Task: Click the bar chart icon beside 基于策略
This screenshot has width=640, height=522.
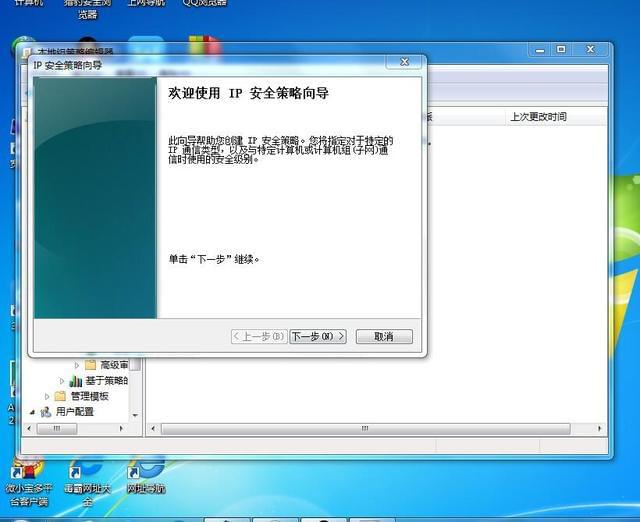Action: click(x=76, y=381)
